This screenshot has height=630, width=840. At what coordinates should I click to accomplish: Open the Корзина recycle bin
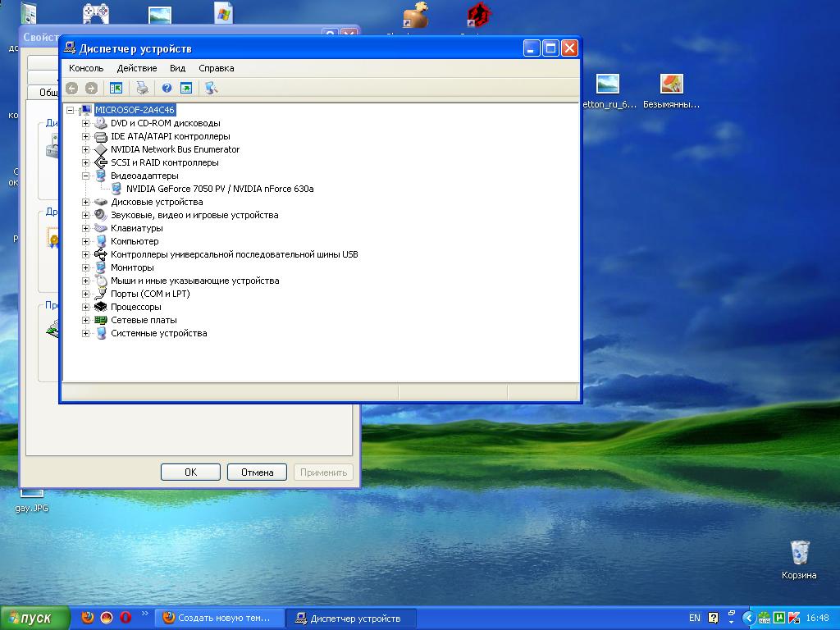[799, 560]
